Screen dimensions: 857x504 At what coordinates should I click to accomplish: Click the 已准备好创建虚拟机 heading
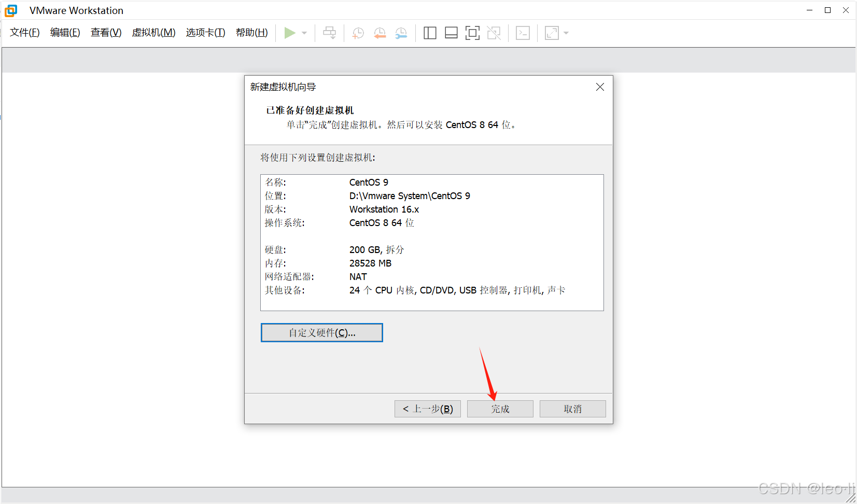(x=310, y=110)
